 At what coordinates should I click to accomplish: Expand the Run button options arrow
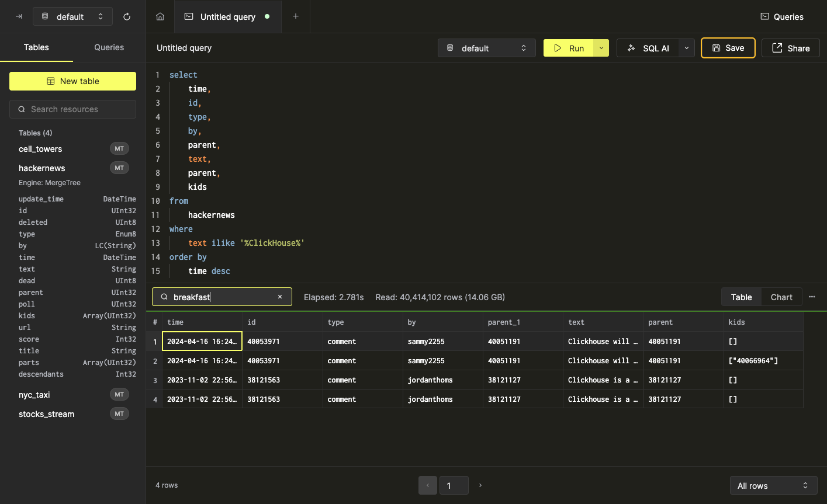[601, 48]
